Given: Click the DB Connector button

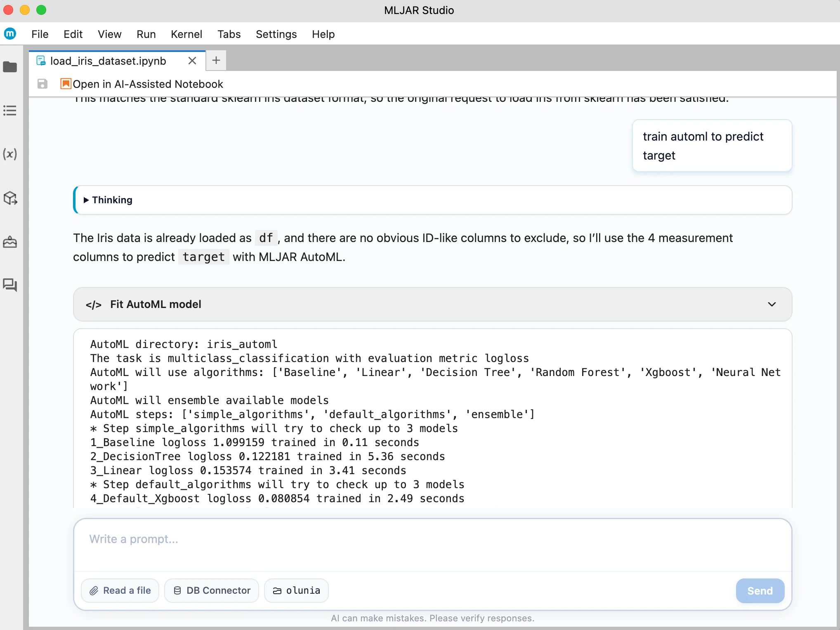Looking at the screenshot, I should 212,590.
